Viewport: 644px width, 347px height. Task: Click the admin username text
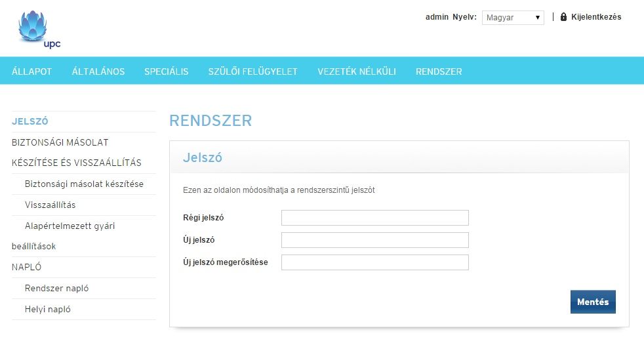pyautogui.click(x=437, y=17)
